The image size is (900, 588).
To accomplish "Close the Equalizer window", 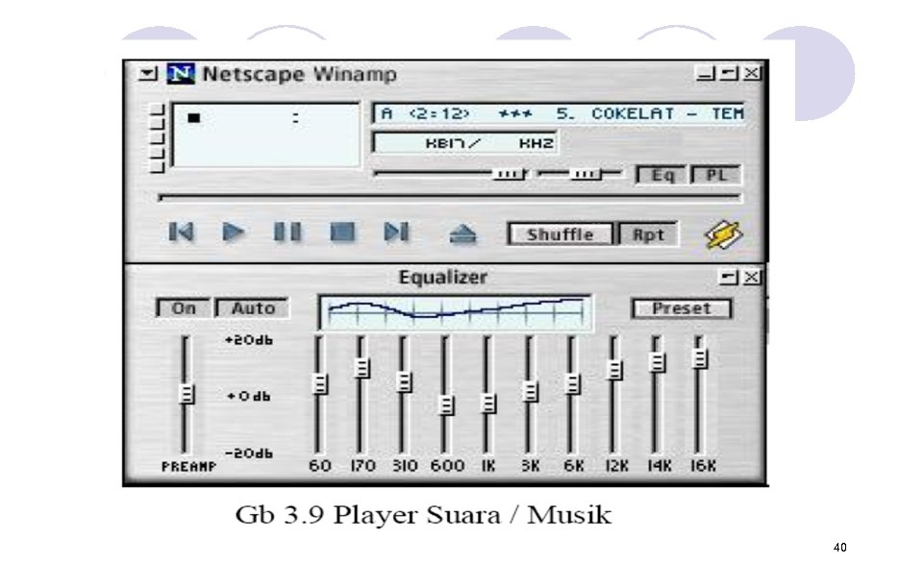I will 751,277.
